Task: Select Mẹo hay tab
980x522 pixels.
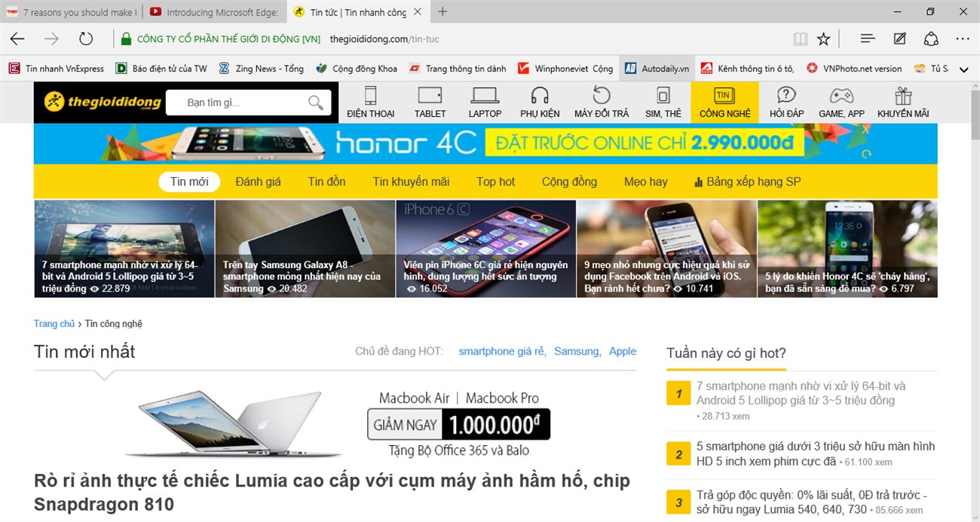Action: pos(645,182)
